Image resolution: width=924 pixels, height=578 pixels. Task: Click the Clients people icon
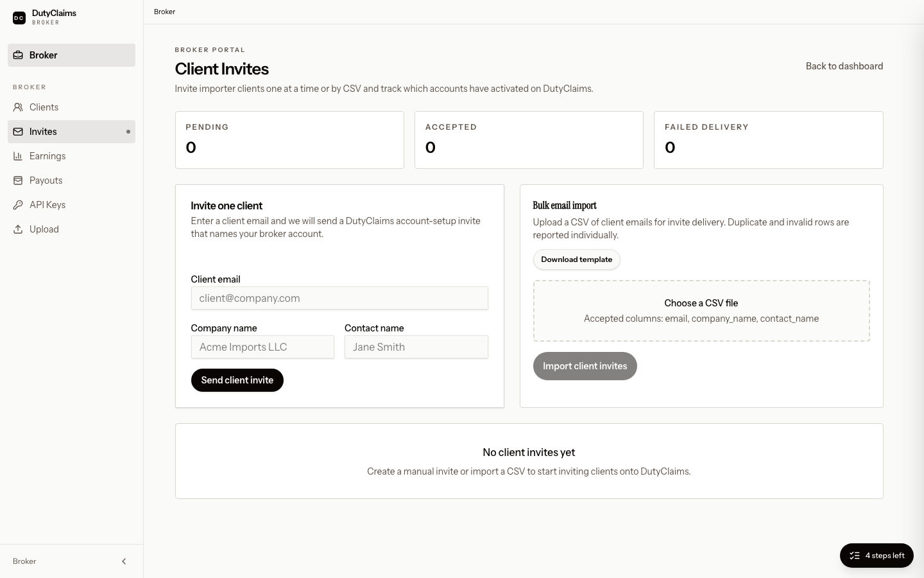click(x=18, y=107)
